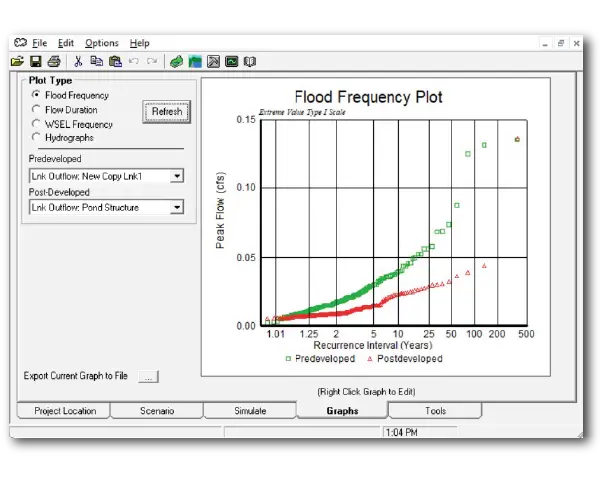Image resolution: width=600 pixels, height=480 pixels.
Task: Click the Undo arrow icon
Action: (x=134, y=61)
